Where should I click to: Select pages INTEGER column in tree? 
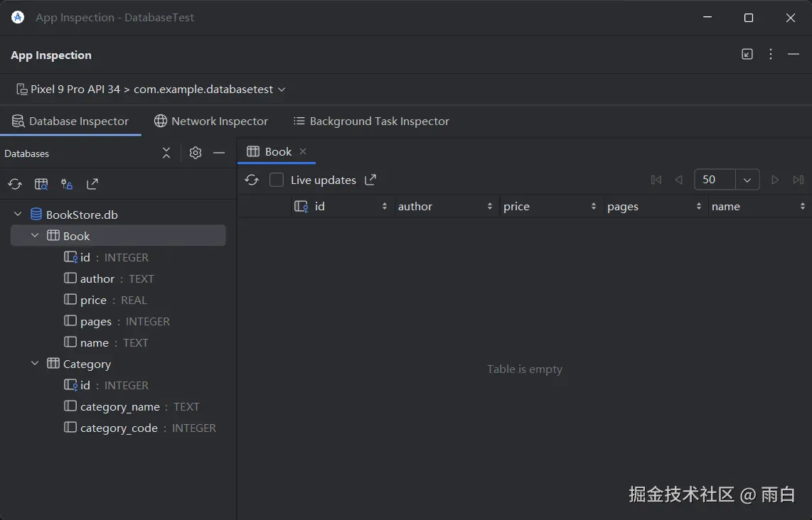118,321
